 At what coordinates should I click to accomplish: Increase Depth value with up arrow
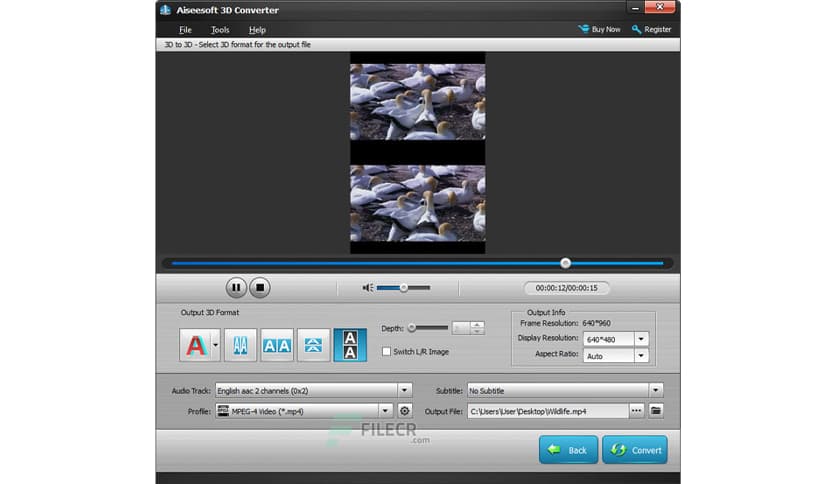(x=477, y=325)
